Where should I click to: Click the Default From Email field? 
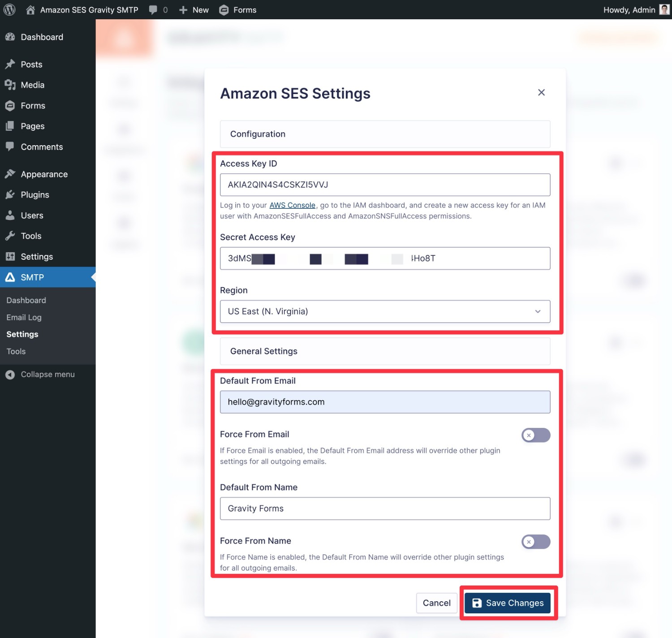click(385, 402)
